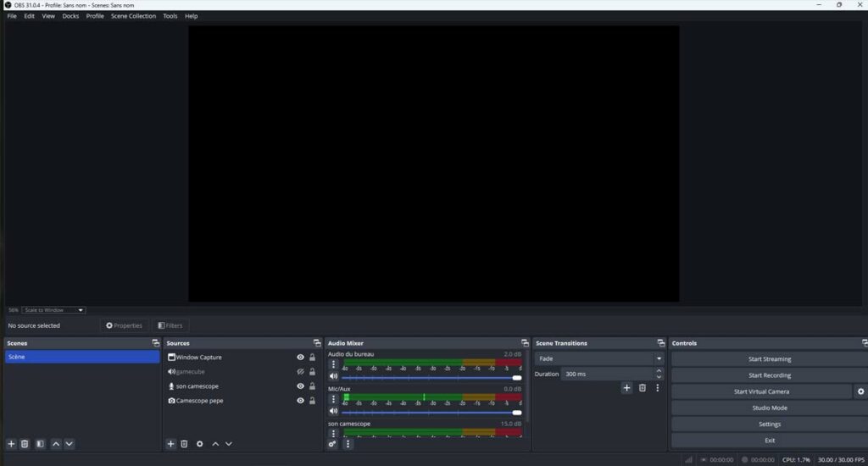Click the Mic/Aux volume slider handle

coord(517,413)
